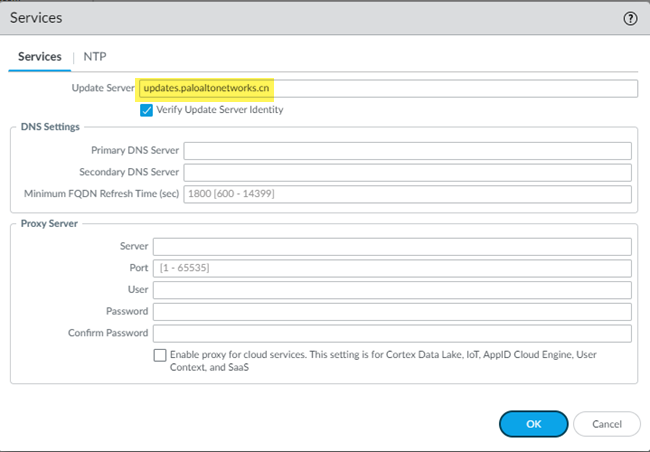The image size is (650, 452).
Task: Select the Services tab
Action: [x=40, y=57]
